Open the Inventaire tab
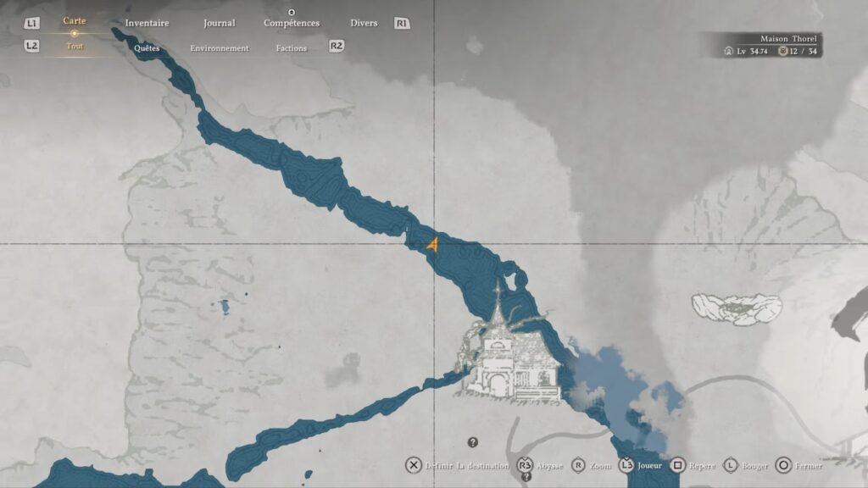This screenshot has height=488, width=868. coord(147,23)
